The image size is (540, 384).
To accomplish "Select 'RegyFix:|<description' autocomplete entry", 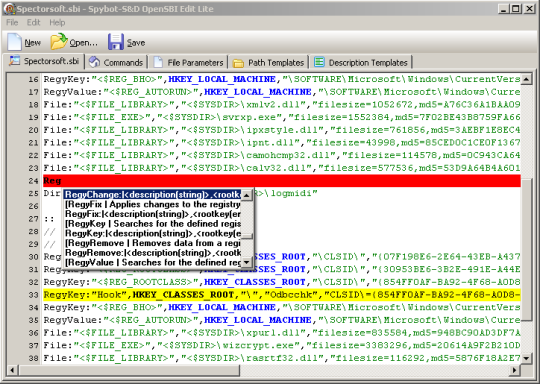I will tap(152, 214).
